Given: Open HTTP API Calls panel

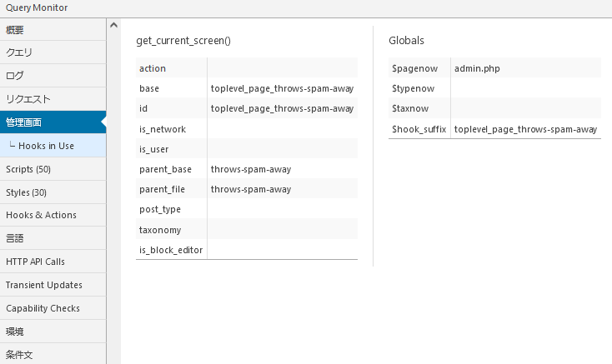Looking at the screenshot, I should pos(35,262).
